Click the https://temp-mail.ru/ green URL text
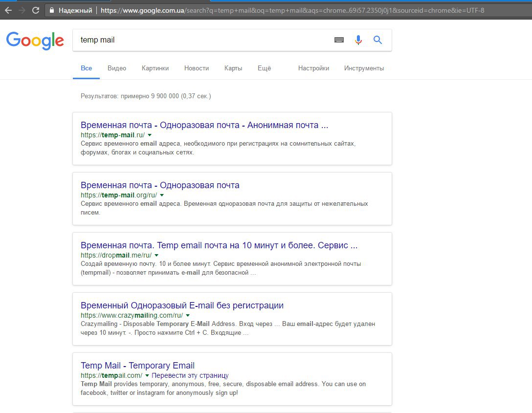532x413 pixels. (112, 135)
